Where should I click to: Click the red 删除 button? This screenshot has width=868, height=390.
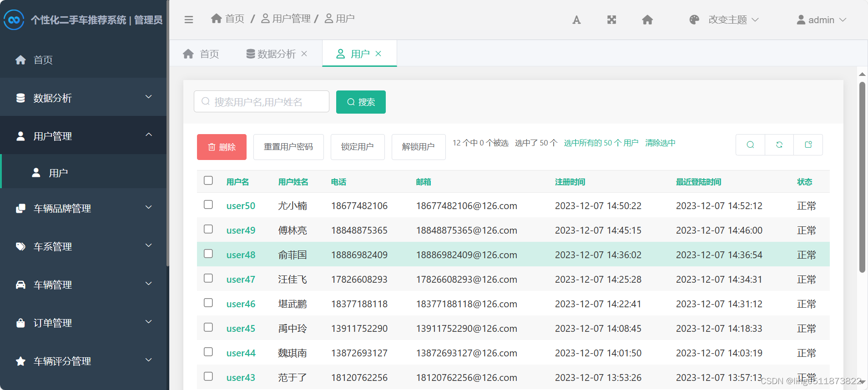point(222,147)
